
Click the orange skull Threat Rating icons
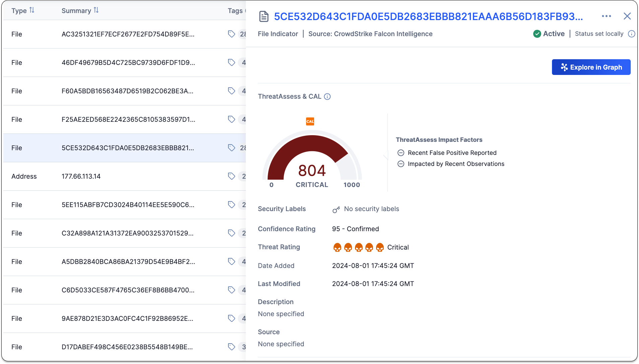click(358, 247)
